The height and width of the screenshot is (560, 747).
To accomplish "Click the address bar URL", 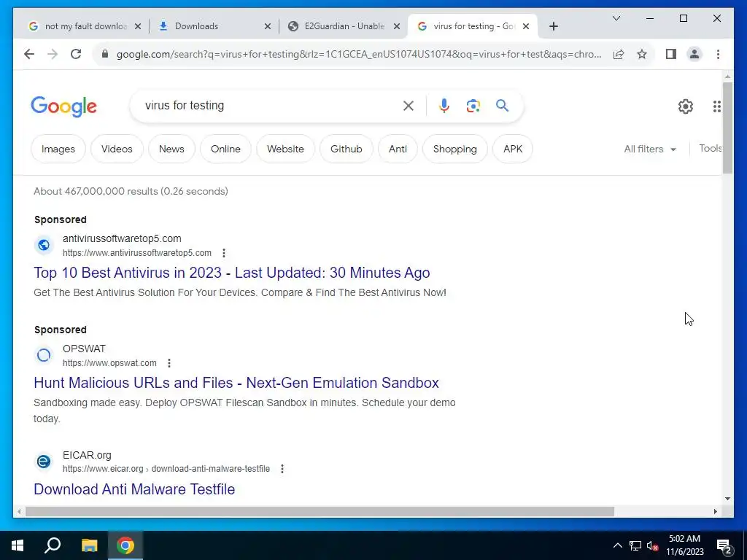I will coord(358,54).
